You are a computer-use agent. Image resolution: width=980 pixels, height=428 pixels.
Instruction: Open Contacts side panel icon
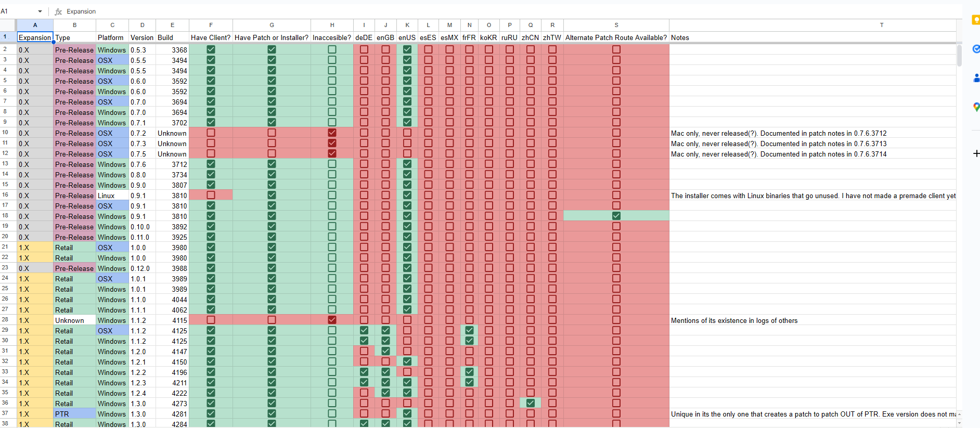[976, 78]
